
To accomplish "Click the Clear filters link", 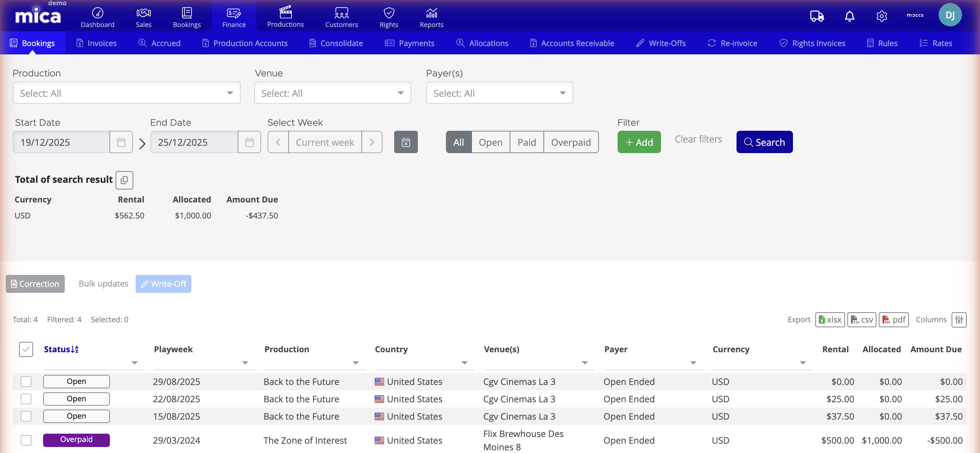I will click(698, 139).
